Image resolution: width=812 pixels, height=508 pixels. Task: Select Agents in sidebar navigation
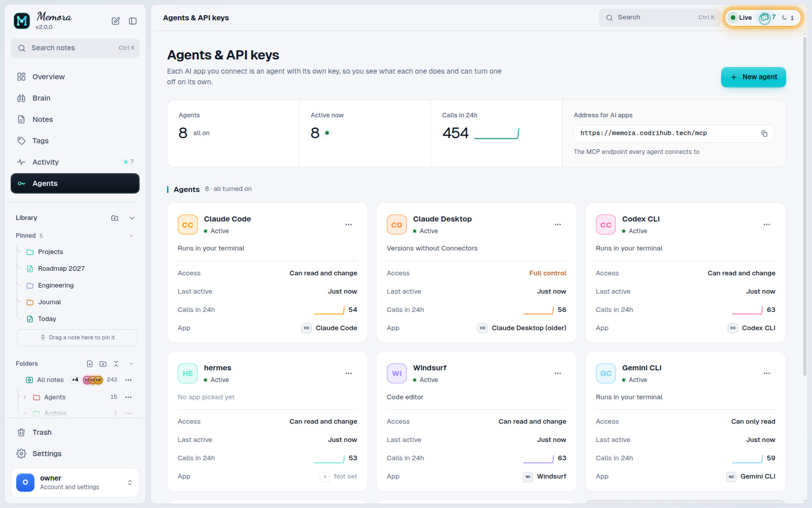coord(75,183)
